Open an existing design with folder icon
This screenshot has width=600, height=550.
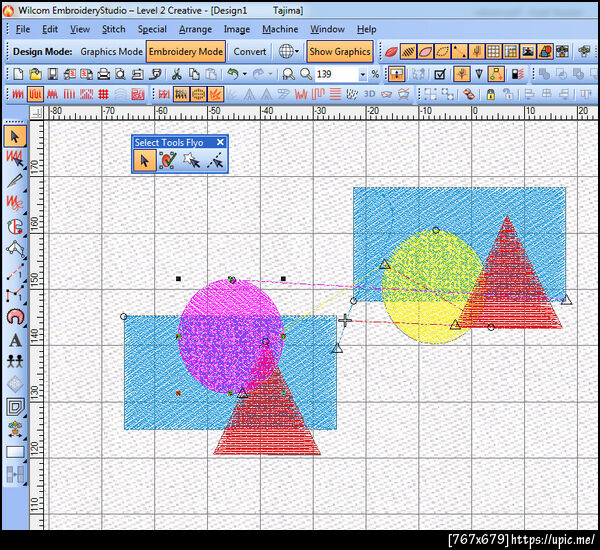(x=35, y=74)
